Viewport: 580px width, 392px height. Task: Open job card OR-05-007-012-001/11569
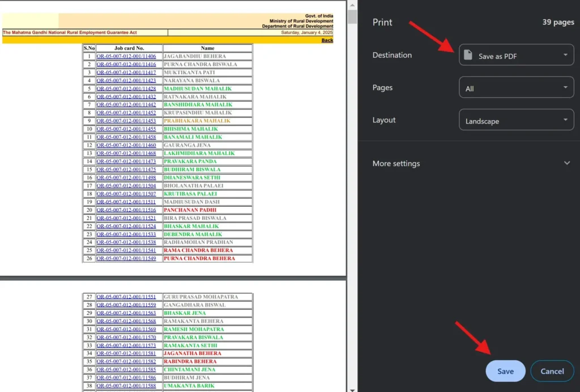coord(126,330)
